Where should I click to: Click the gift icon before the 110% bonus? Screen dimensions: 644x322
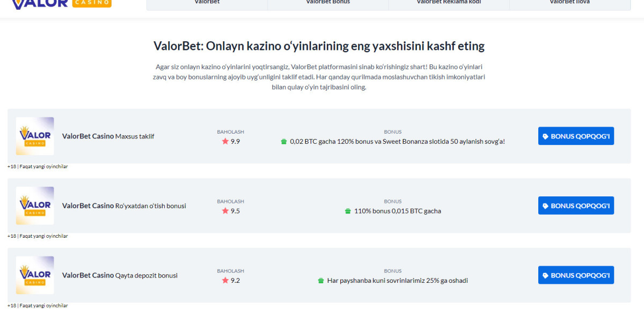click(x=348, y=211)
